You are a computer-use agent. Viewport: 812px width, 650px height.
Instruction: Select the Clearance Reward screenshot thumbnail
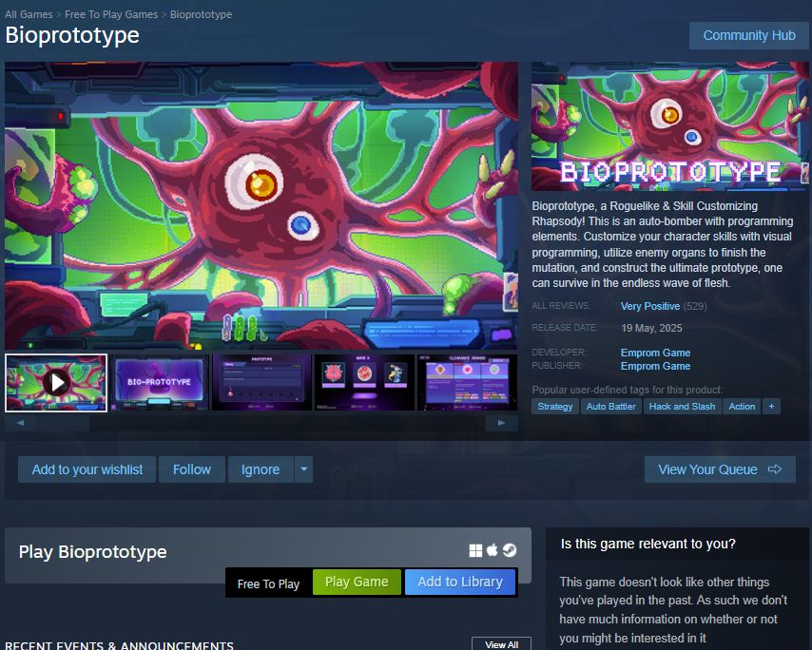tap(467, 382)
